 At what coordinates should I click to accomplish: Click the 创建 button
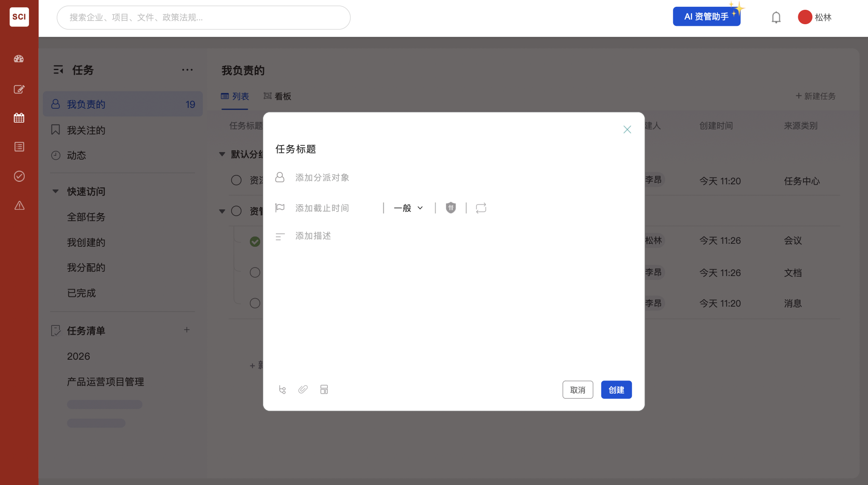click(x=616, y=390)
